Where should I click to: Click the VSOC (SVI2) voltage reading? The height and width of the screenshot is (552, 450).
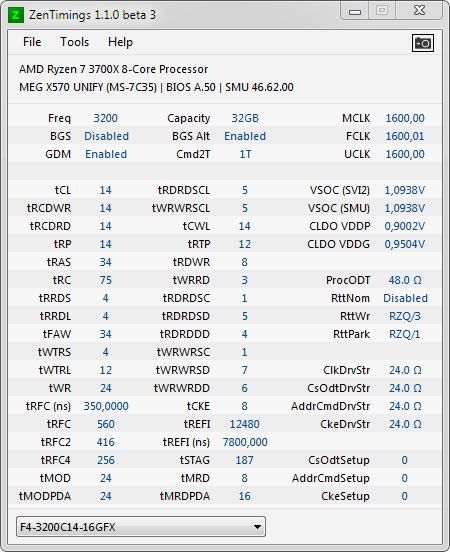tap(405, 190)
